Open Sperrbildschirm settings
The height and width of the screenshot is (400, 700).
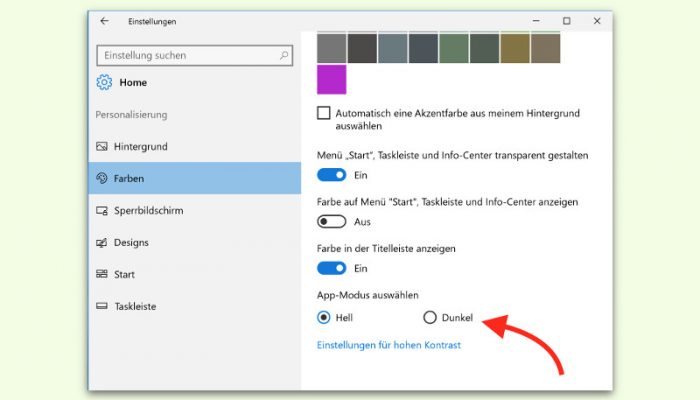click(195, 210)
